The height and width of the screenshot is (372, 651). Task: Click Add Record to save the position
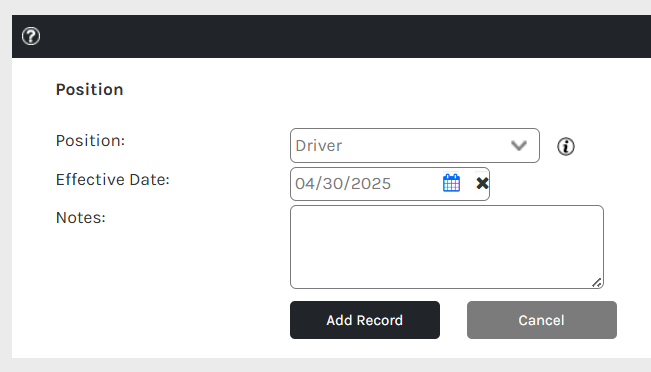[x=365, y=320]
